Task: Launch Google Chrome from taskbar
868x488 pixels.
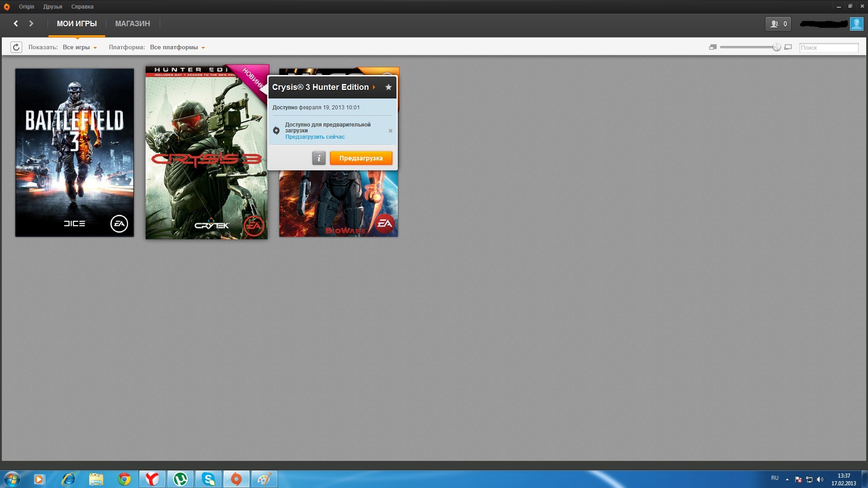Action: [x=124, y=479]
